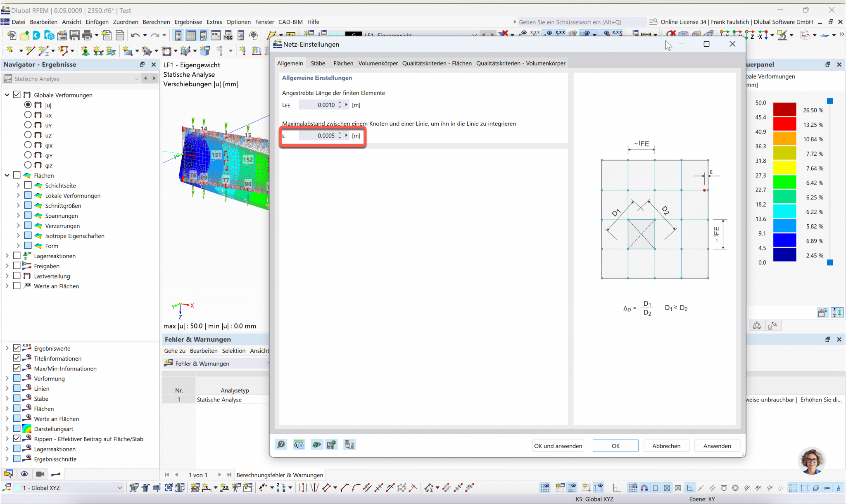Open the 1 - Global XYZ visibility dropdown
Screen dimensions: 846x504
coord(120,488)
